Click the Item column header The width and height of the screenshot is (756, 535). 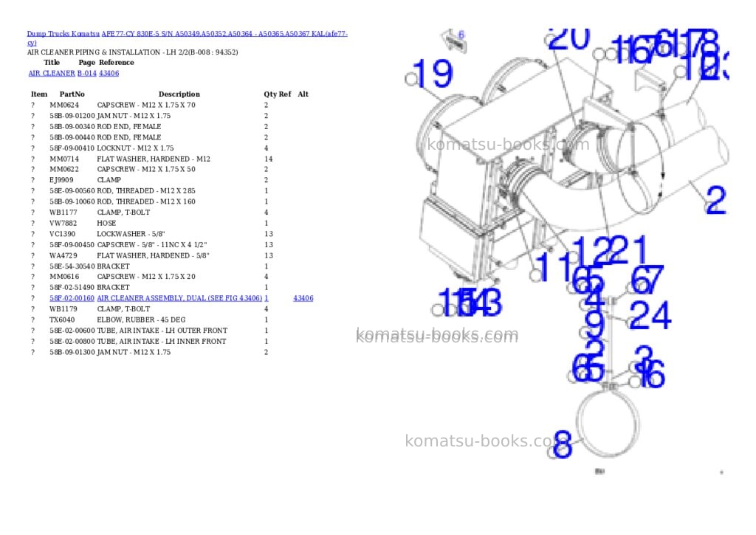(x=39, y=94)
